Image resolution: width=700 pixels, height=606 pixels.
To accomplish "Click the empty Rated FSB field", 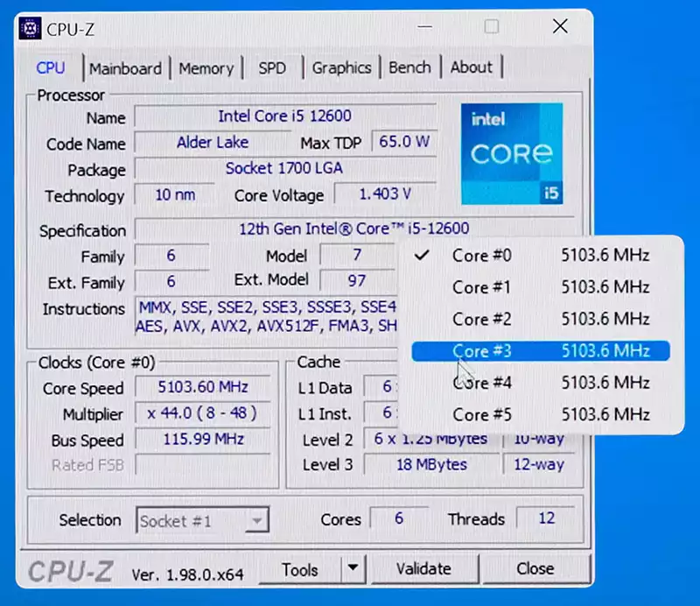I will click(x=203, y=465).
